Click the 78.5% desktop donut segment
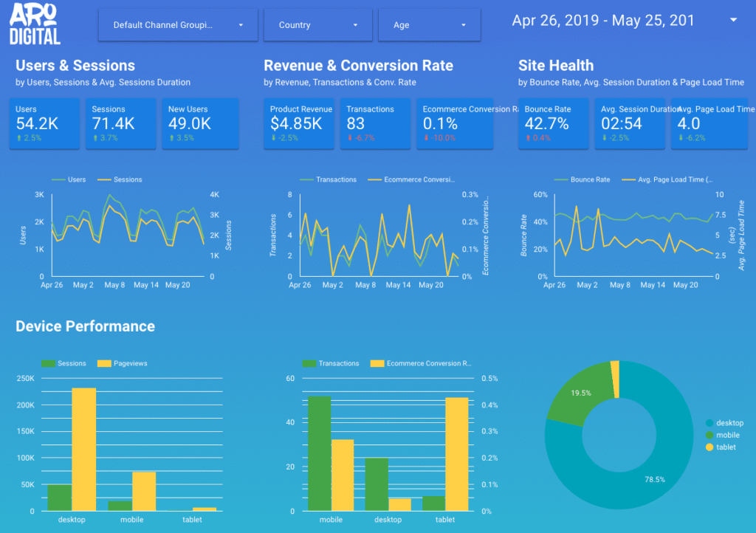 point(654,479)
